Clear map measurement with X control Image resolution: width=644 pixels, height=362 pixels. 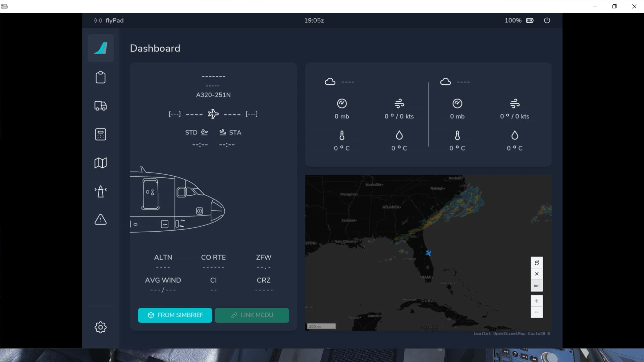click(x=537, y=274)
